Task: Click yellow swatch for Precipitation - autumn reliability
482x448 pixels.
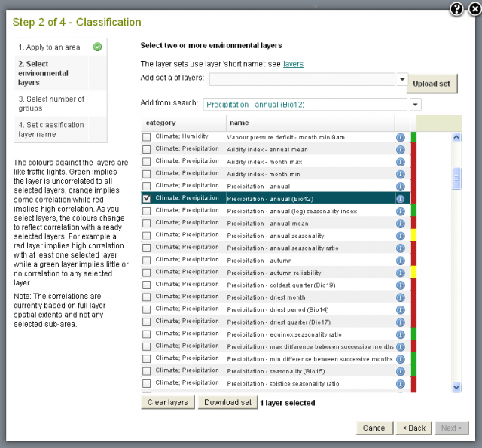Action: pyautogui.click(x=413, y=272)
